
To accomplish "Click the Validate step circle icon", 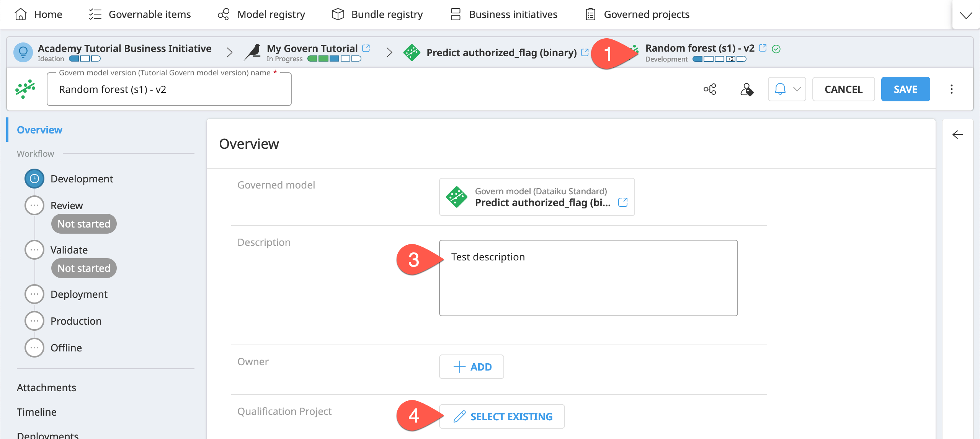I will point(34,250).
